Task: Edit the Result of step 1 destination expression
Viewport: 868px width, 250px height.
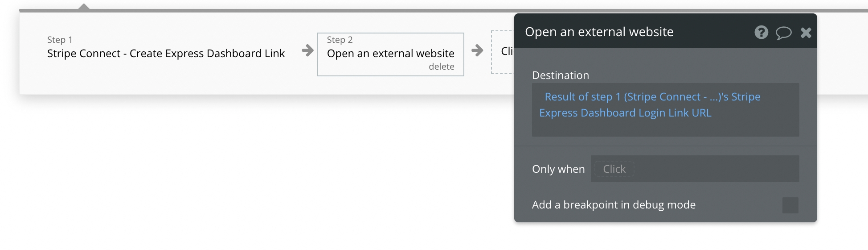Action: [x=652, y=97]
